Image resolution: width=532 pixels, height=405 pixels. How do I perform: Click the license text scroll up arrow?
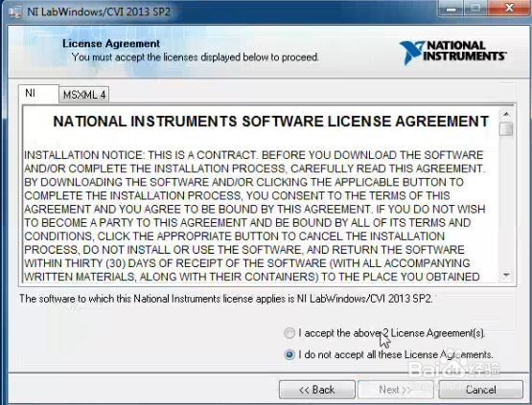tap(506, 114)
